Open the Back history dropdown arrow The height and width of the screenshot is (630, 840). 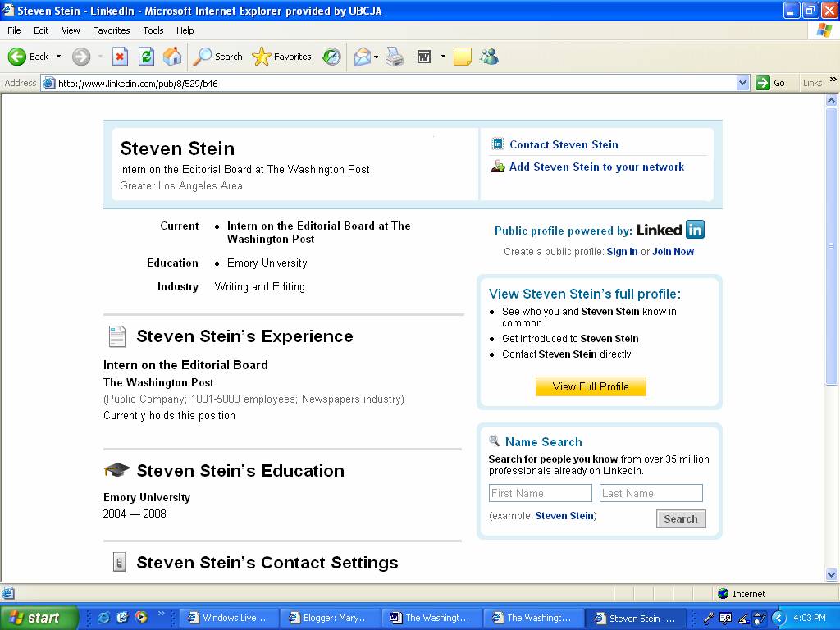pyautogui.click(x=58, y=57)
